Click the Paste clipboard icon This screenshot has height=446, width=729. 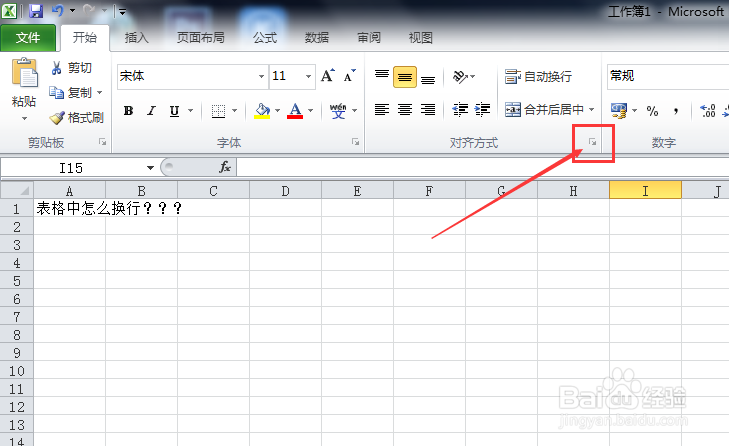[24, 73]
